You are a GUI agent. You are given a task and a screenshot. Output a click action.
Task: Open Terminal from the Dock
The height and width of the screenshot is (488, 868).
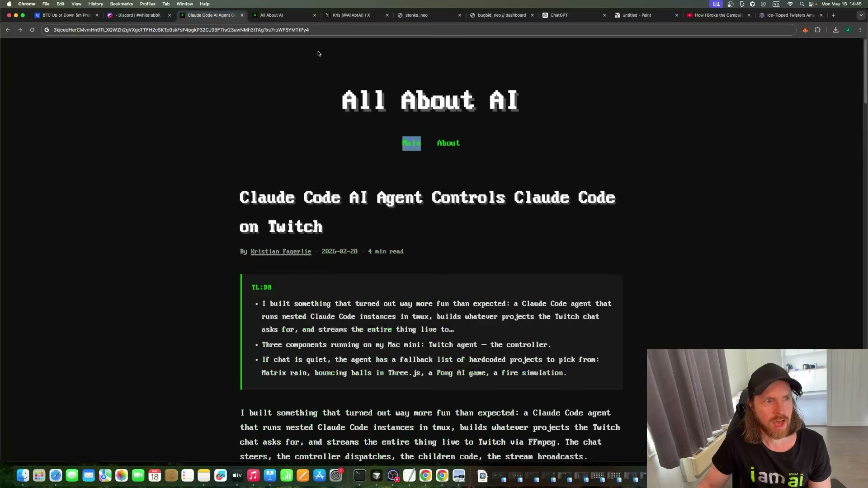pos(360,475)
